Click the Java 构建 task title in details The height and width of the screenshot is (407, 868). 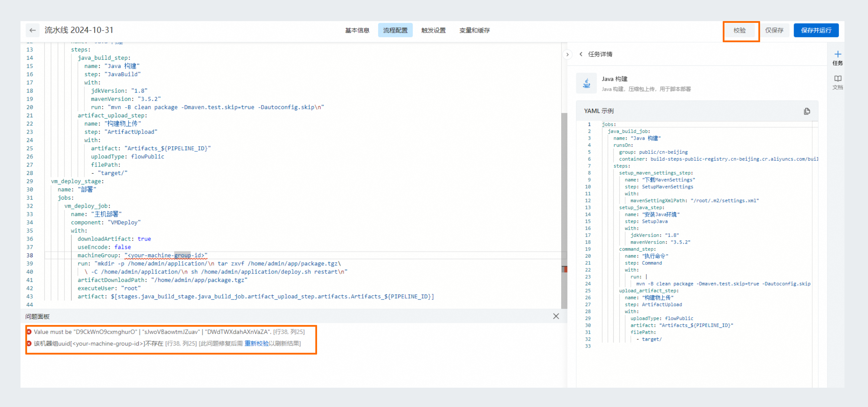tap(615, 79)
